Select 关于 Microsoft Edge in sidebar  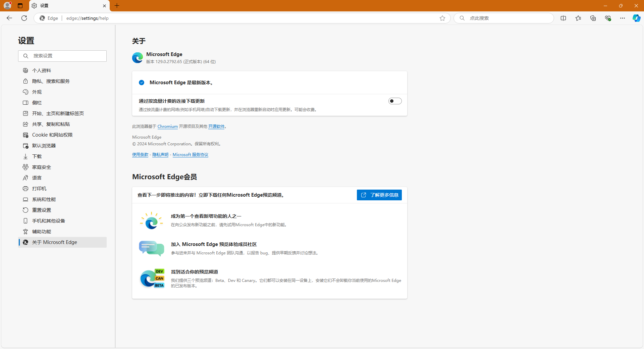point(62,242)
